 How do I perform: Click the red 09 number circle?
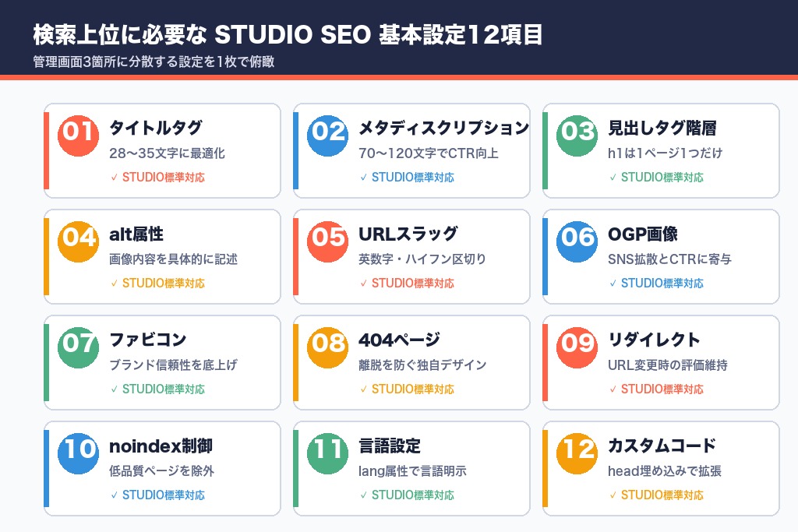577,347
